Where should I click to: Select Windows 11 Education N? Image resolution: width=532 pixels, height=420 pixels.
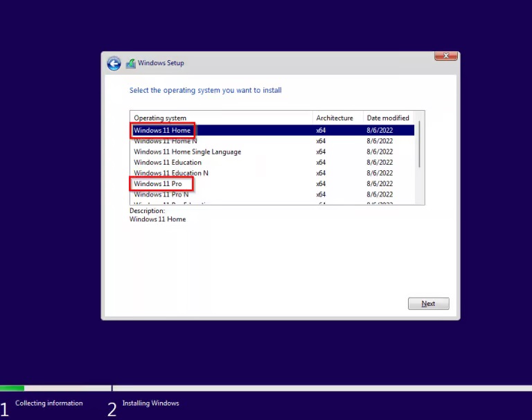point(273,173)
